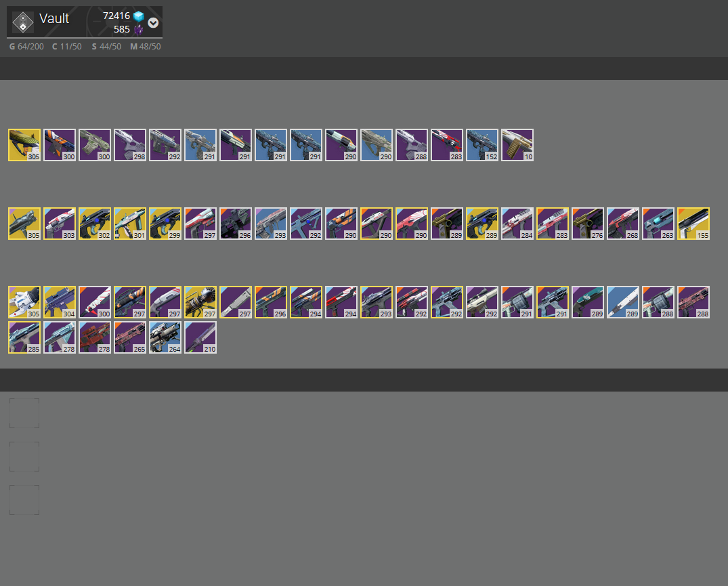Expand the Vault header dropdown chevron
Image resolution: width=728 pixels, height=586 pixels.
coord(153,23)
